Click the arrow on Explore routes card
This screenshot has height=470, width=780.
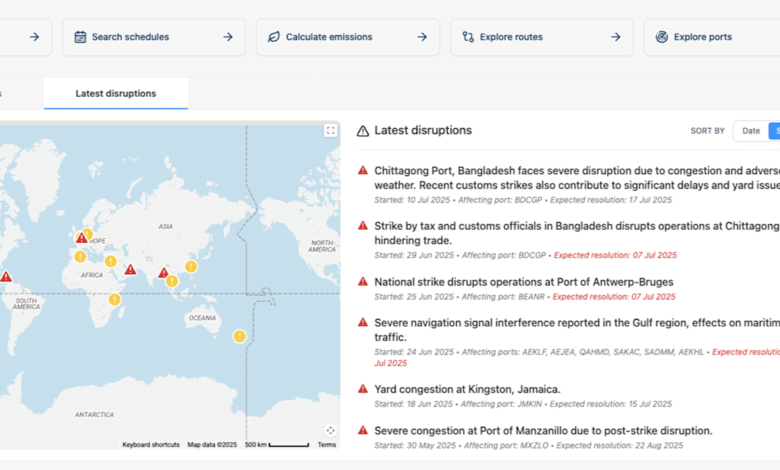click(x=616, y=37)
